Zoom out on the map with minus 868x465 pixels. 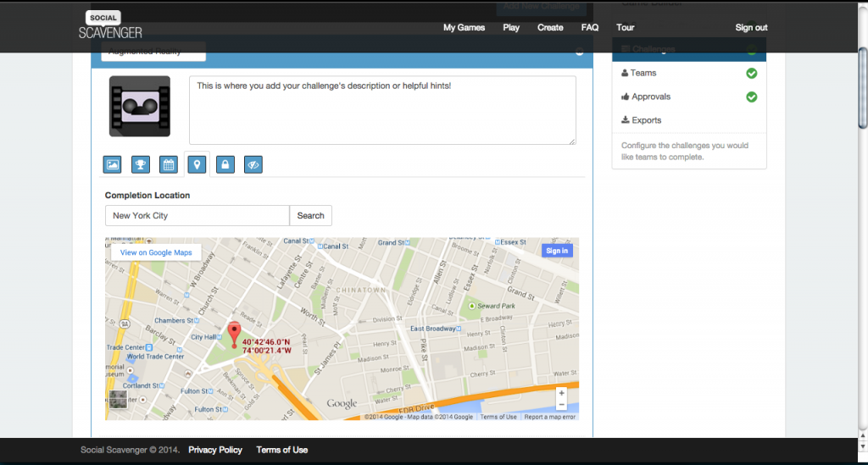click(561, 405)
